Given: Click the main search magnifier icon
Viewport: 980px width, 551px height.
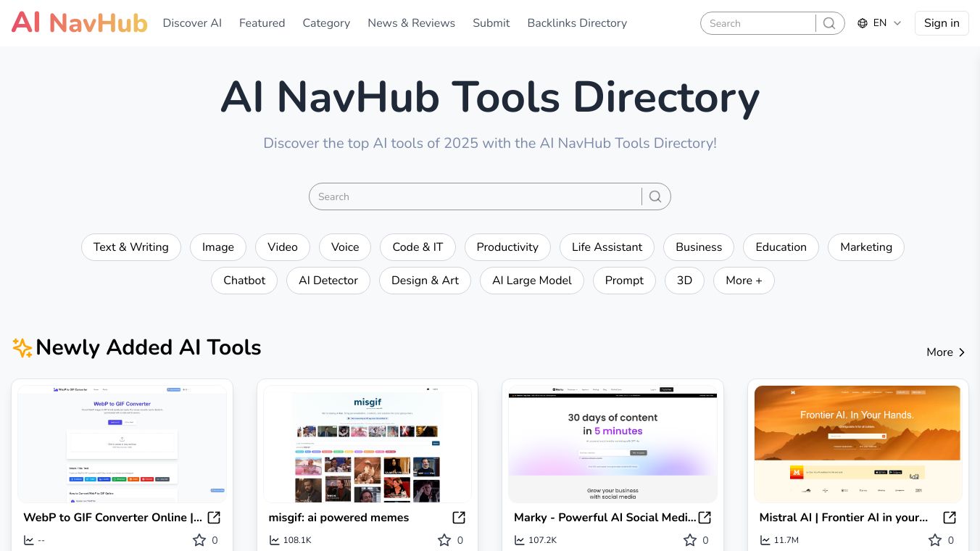Looking at the screenshot, I should pyautogui.click(x=655, y=196).
